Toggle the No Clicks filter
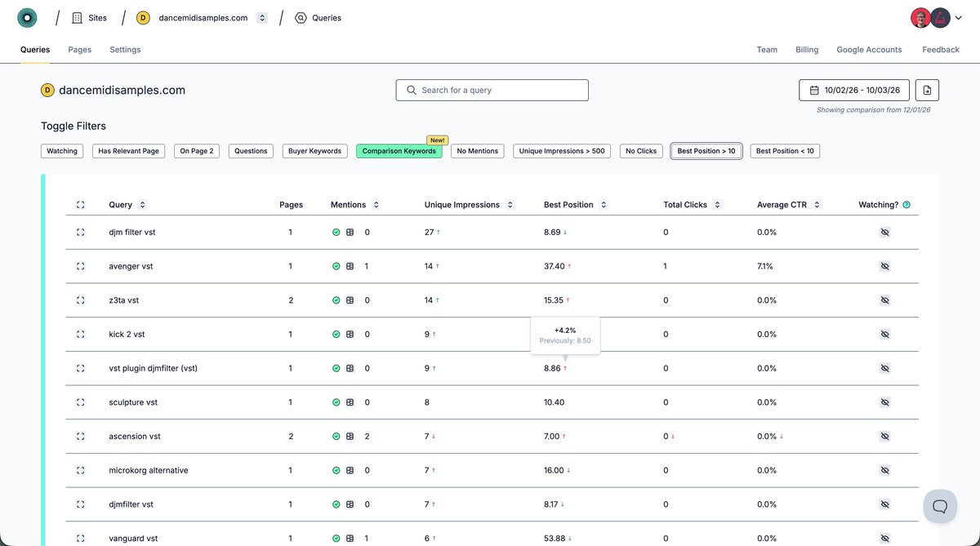980x546 pixels. (x=641, y=151)
